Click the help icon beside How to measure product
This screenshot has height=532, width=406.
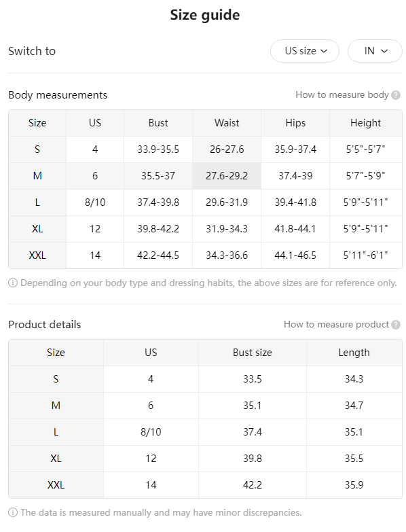pyautogui.click(x=396, y=325)
